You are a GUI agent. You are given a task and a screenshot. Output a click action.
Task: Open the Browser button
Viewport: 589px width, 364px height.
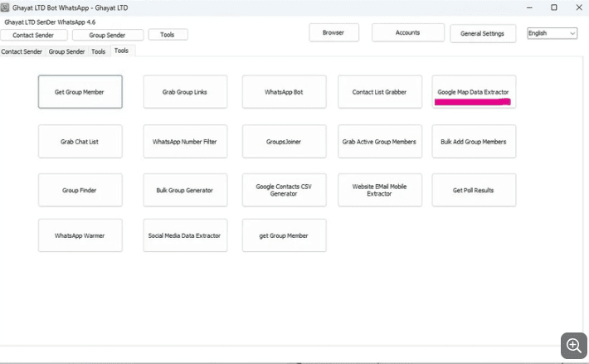coord(334,32)
